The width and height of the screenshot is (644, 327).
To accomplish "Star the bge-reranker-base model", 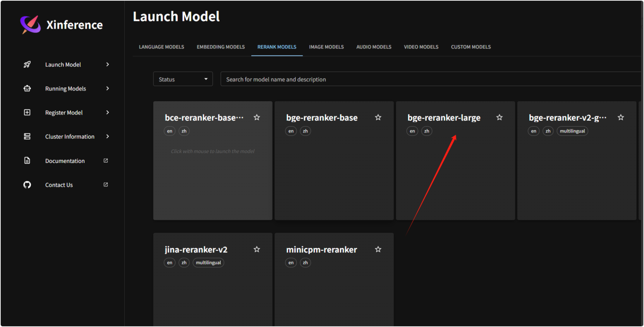I will click(378, 117).
